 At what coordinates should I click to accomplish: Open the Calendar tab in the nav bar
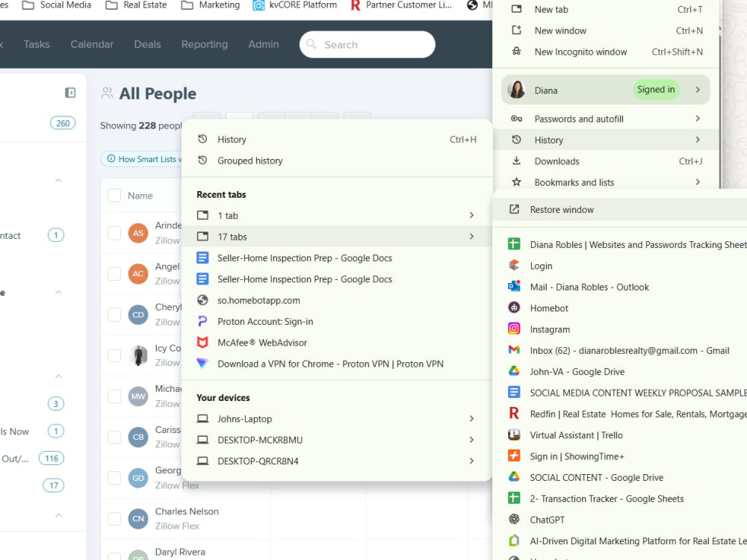pyautogui.click(x=92, y=44)
